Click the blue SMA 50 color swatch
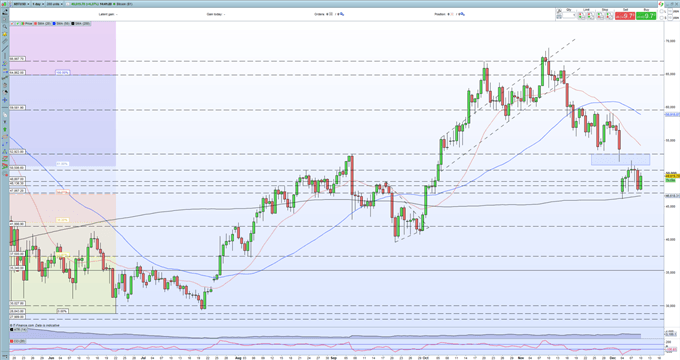This screenshot has height=360, width=680. (x=54, y=23)
